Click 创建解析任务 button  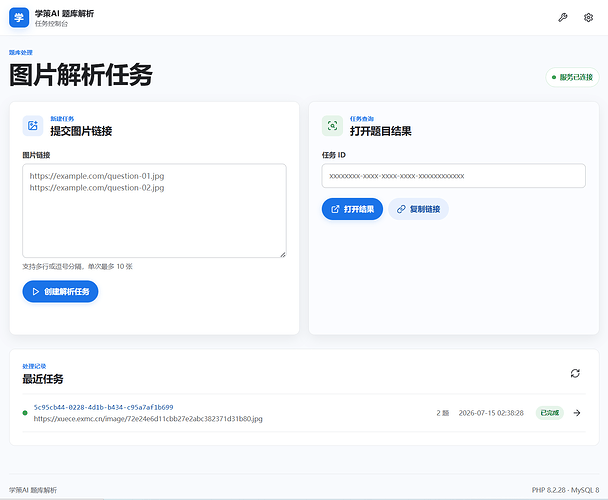(60, 291)
